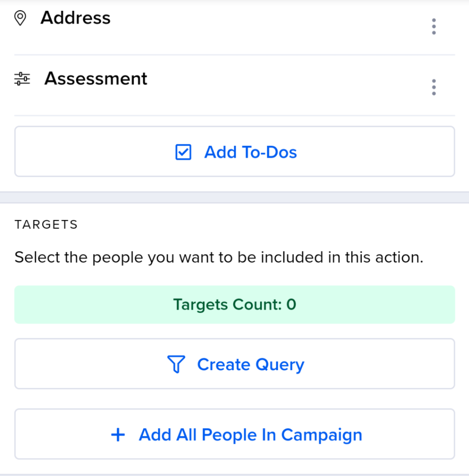This screenshot has width=469, height=476.
Task: Click the Assessment section title
Action: coord(96,79)
